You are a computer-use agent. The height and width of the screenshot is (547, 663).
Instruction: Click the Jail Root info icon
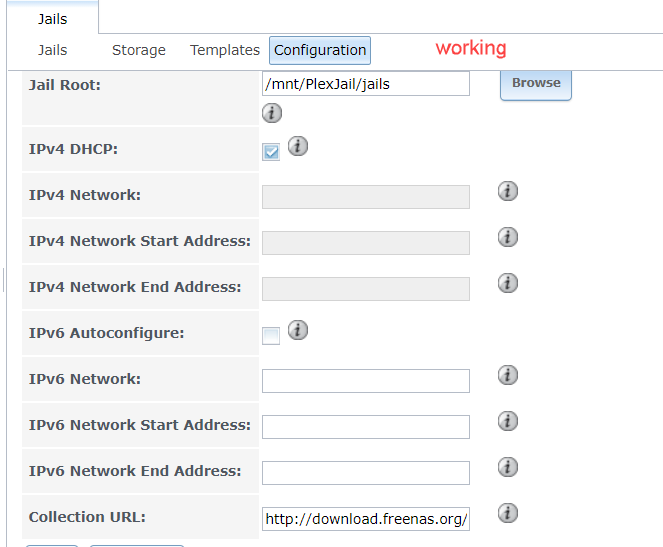pyautogui.click(x=272, y=113)
